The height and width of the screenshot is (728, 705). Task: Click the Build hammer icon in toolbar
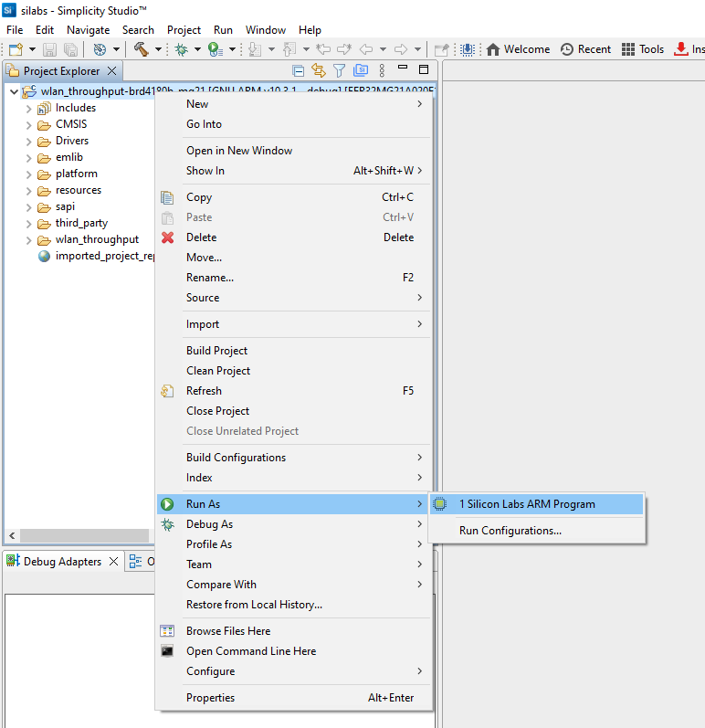click(141, 49)
